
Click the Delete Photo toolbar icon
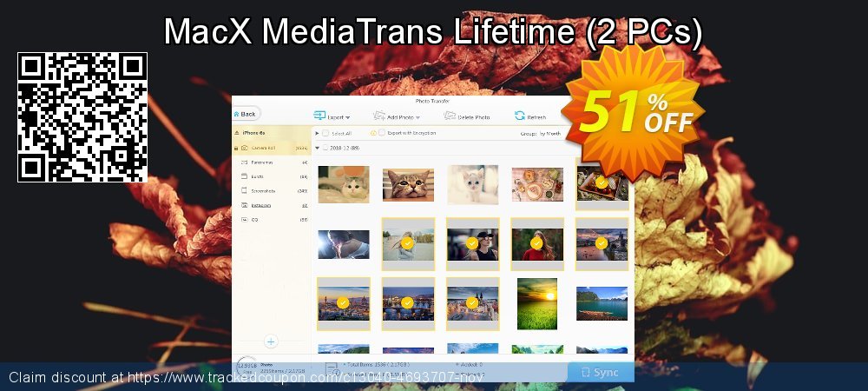(450, 116)
